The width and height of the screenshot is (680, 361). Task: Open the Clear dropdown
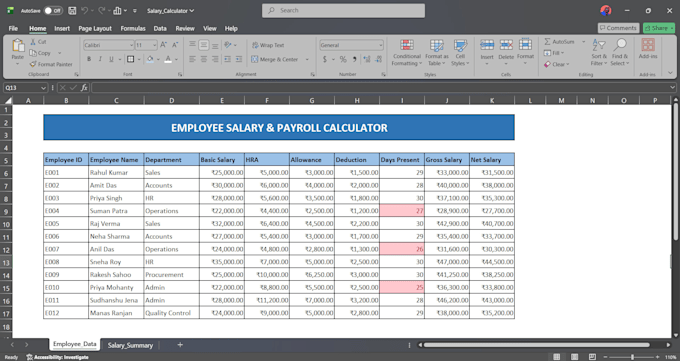tap(556, 64)
